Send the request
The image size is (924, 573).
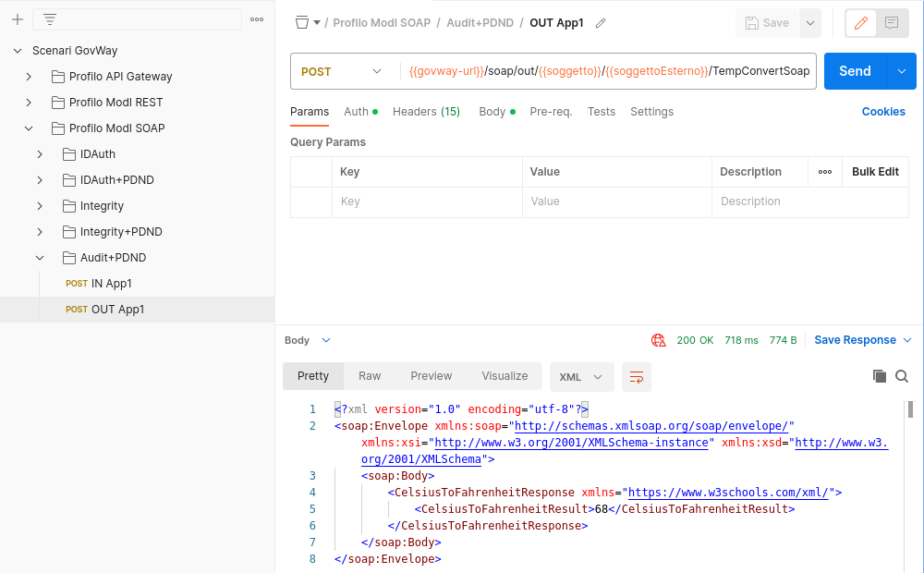(x=855, y=71)
